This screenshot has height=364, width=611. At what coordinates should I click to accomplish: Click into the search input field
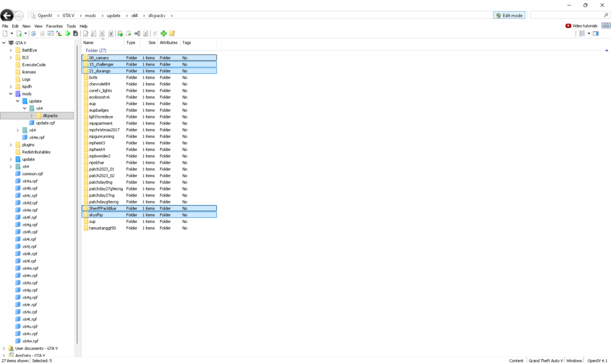(566, 15)
